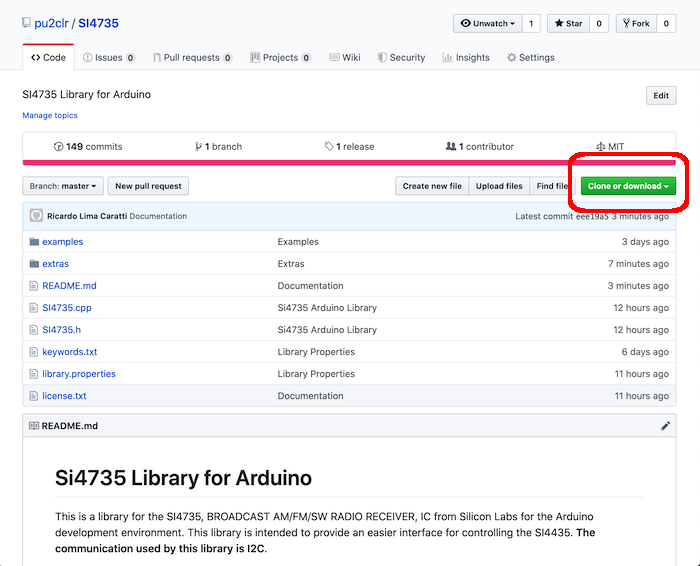View the 1 branch link
This screenshot has height=566, width=700.
(x=218, y=146)
